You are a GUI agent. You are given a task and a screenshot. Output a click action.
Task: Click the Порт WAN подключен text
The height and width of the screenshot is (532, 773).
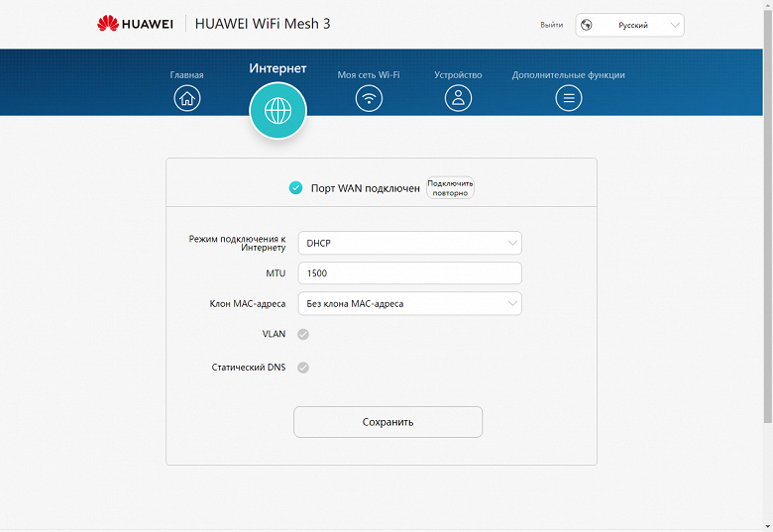pyautogui.click(x=366, y=188)
